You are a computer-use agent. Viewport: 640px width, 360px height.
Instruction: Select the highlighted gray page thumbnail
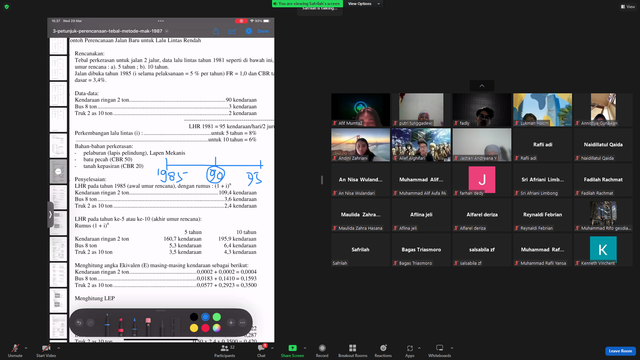[x=58, y=171]
